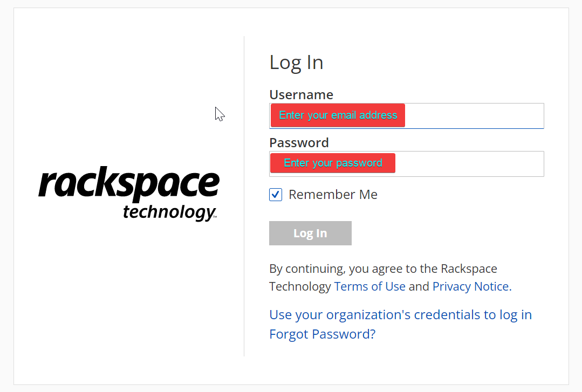The image size is (582, 392).
Task: Click the 'technology' tagline under rackspace
Action: tap(169, 212)
